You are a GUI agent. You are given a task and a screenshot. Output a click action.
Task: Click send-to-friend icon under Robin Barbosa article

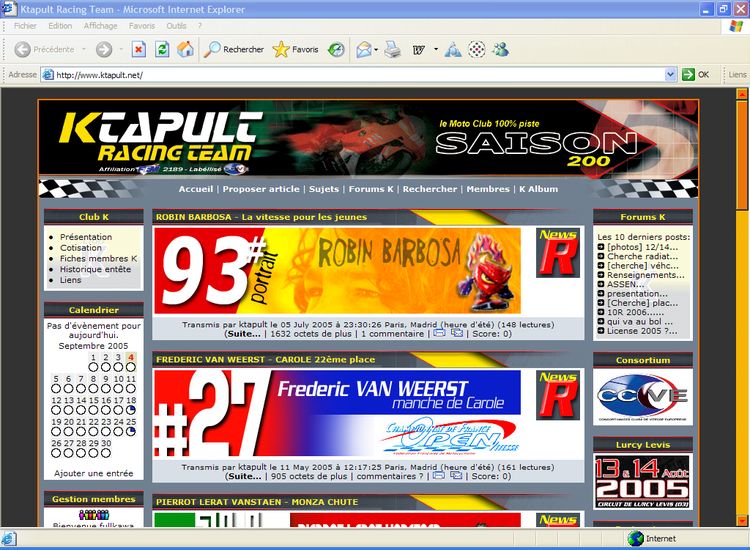(x=457, y=333)
